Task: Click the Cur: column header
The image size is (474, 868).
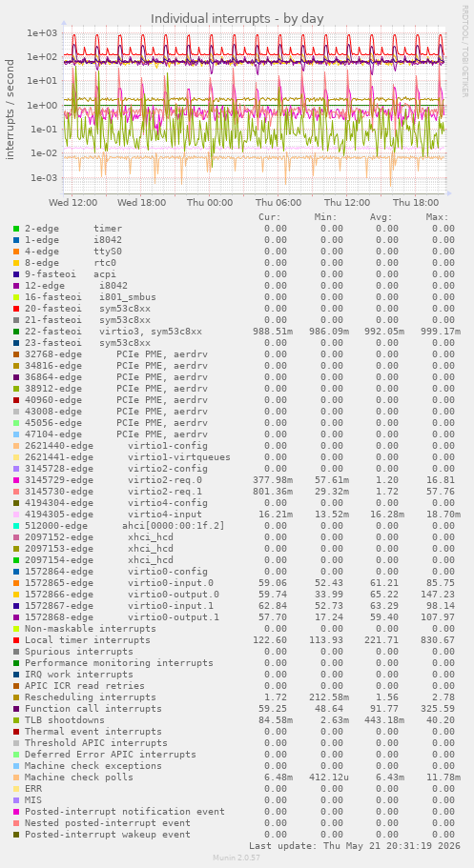Action: tap(270, 217)
